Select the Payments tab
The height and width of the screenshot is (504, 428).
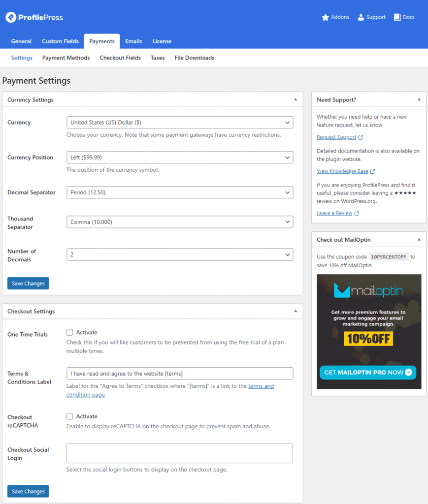click(x=102, y=41)
